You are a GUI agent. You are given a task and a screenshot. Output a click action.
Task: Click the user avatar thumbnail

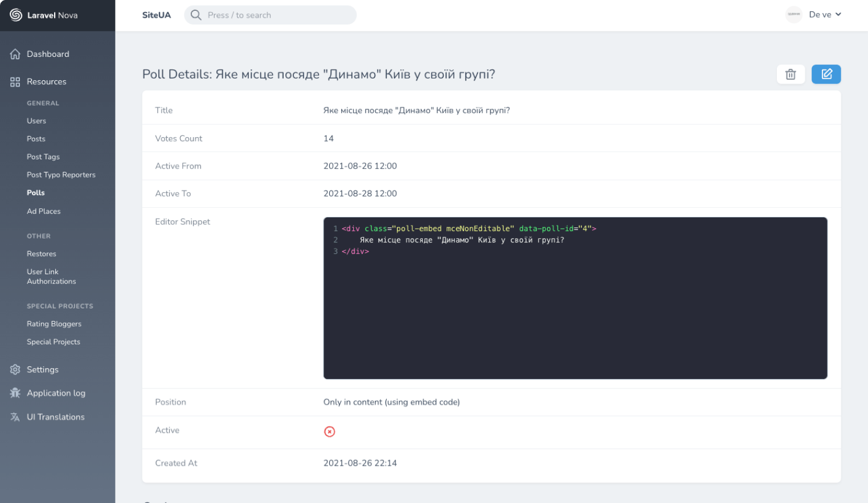(793, 14)
